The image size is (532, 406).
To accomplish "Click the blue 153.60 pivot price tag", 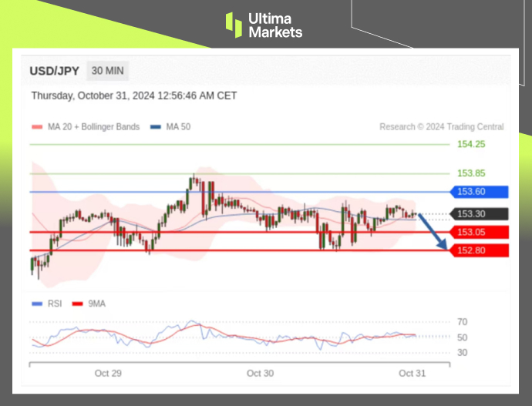I will [479, 192].
